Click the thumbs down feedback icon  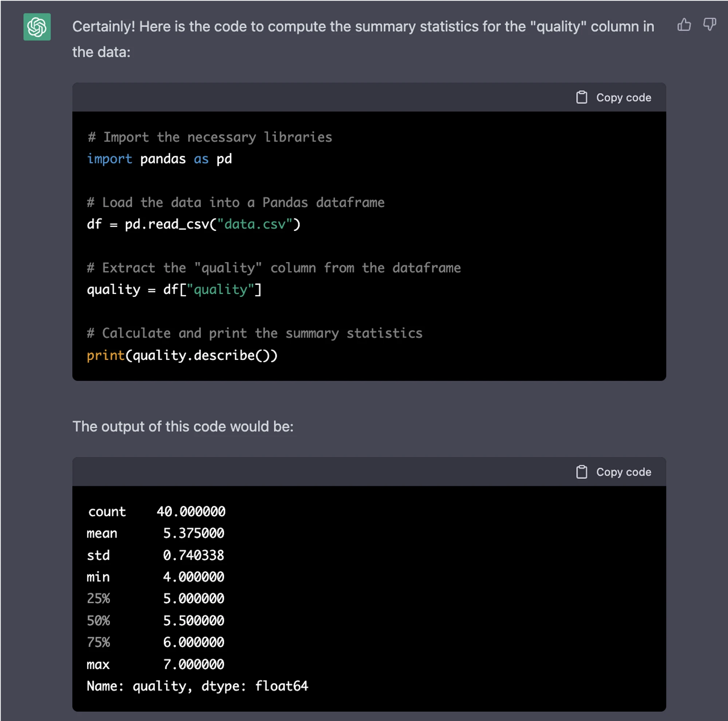click(x=709, y=25)
